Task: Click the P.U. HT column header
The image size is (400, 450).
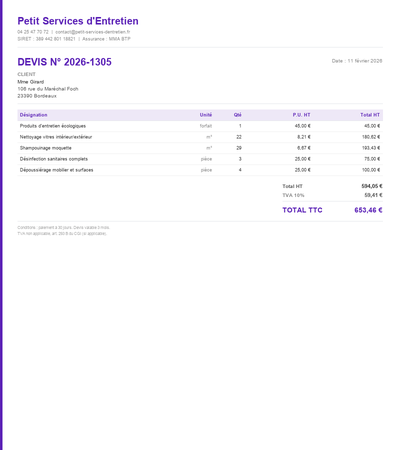Action: pos(301,115)
